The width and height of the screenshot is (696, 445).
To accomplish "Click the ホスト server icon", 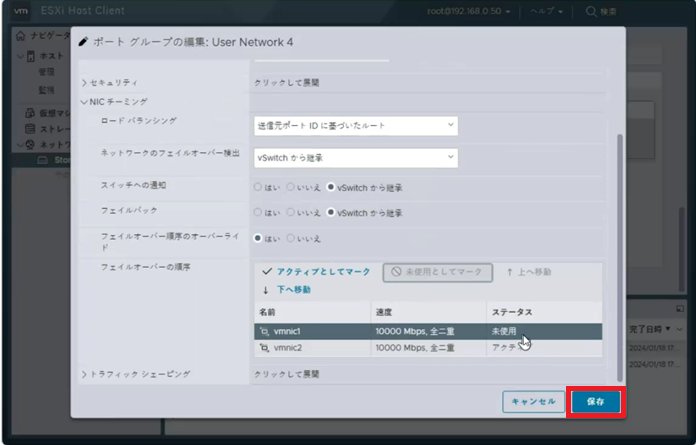I will click(x=31, y=56).
